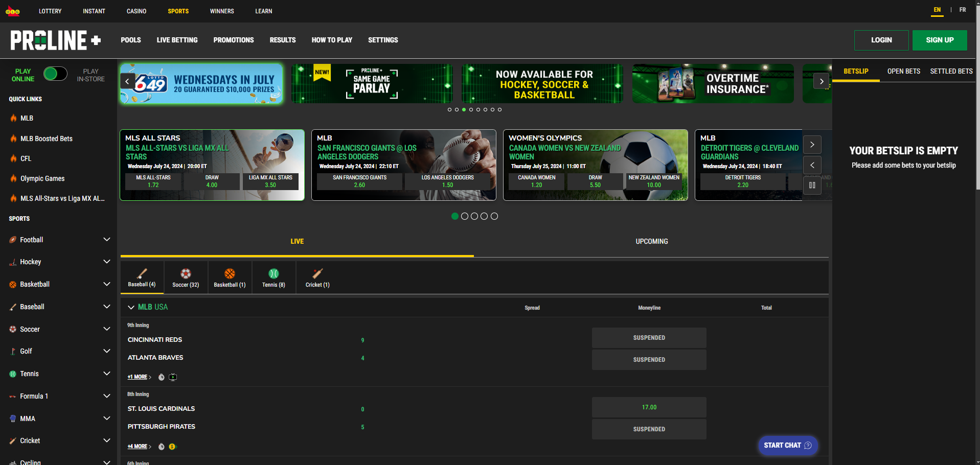Image resolution: width=980 pixels, height=465 pixels.
Task: Collapse the MLB USA section
Action: (x=131, y=307)
